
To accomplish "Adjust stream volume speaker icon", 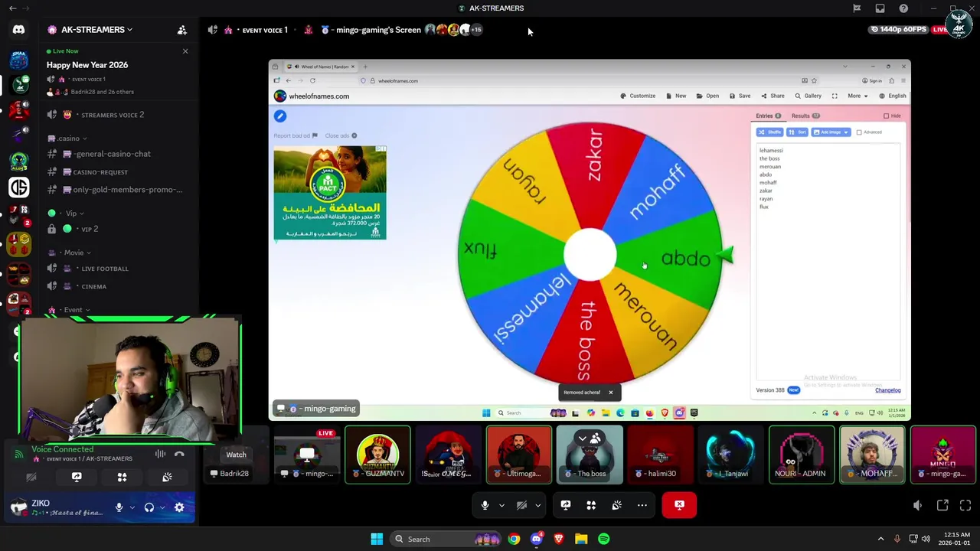I will (917, 505).
